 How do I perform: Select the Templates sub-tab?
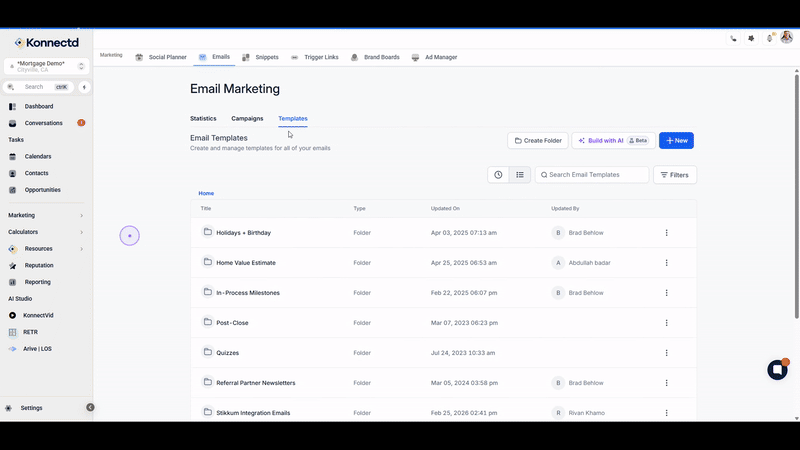click(x=293, y=118)
